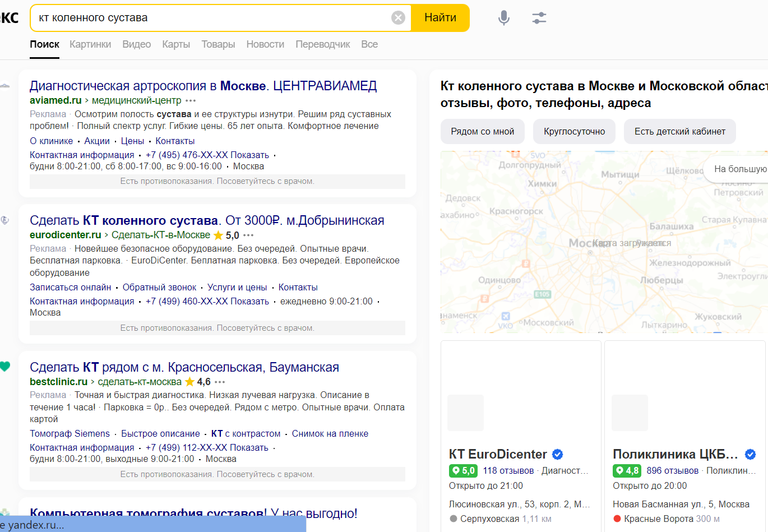Viewport: 768px width, 532px height.
Task: Open the three-dot menu next to aviamed.ru
Action: tap(191, 101)
